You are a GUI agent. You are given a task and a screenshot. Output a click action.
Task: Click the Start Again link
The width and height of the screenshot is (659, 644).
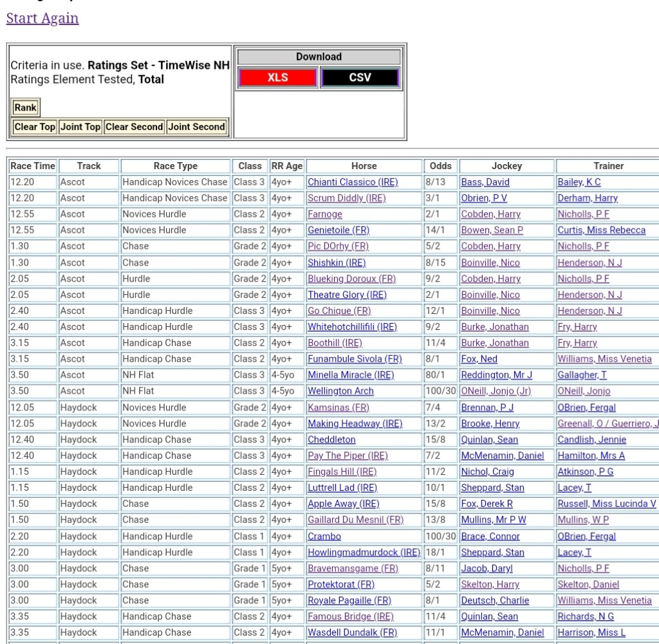pyautogui.click(x=42, y=18)
